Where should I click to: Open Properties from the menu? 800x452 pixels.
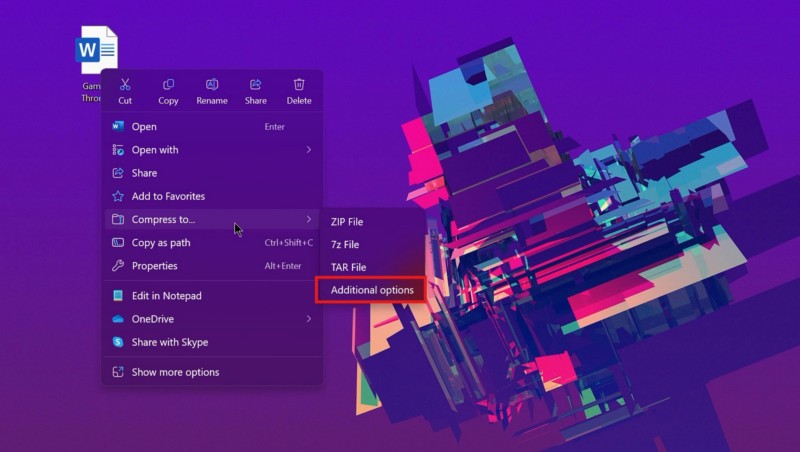212,266
